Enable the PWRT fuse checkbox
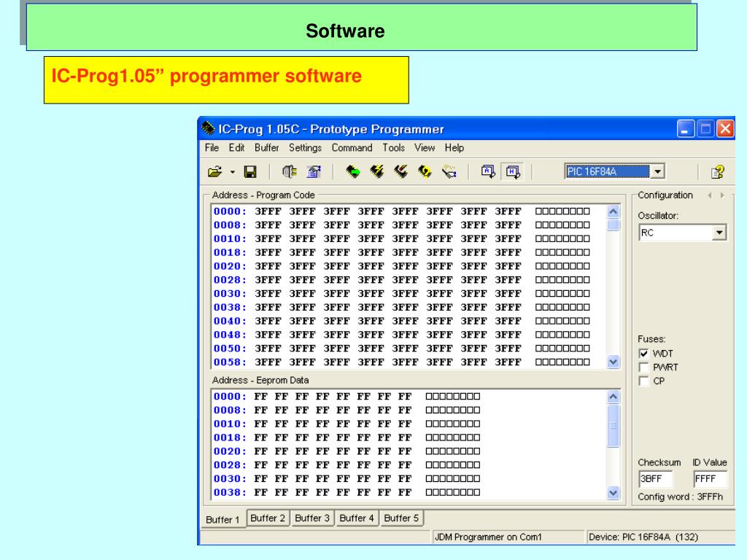The image size is (747, 560). click(x=643, y=367)
